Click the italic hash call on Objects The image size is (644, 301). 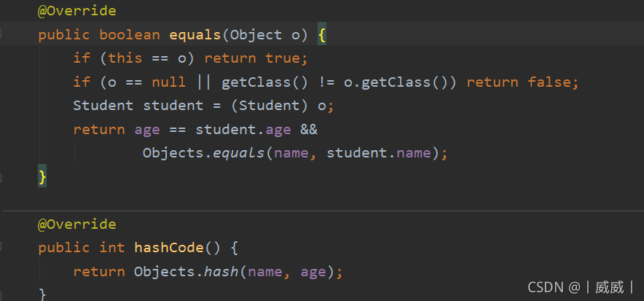(221, 271)
